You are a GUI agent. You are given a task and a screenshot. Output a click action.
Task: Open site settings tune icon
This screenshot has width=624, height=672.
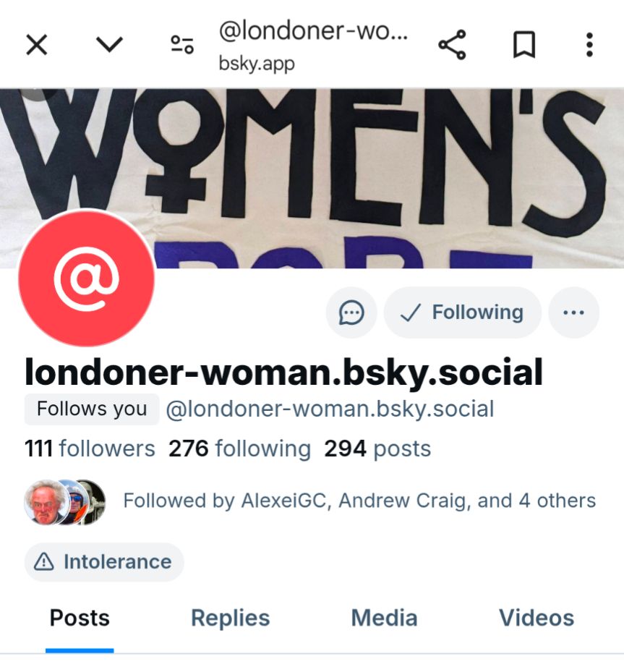point(182,45)
